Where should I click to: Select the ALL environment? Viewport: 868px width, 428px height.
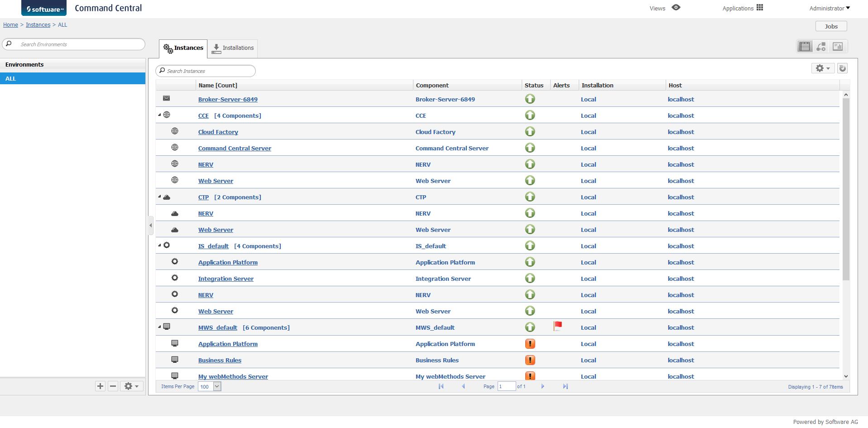[x=72, y=78]
